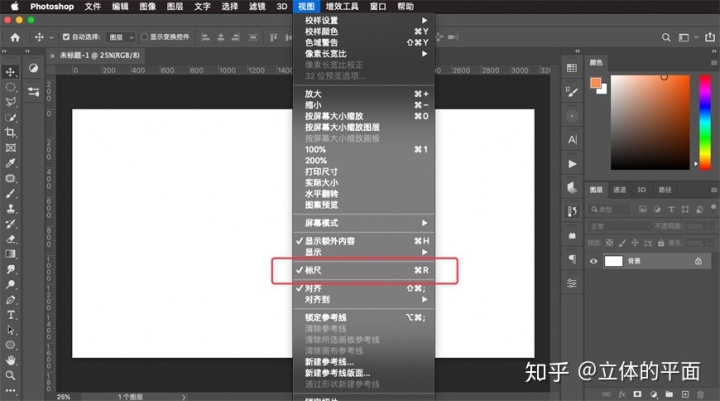
Task: Hide the 背景 layer eye icon
Action: point(593,261)
